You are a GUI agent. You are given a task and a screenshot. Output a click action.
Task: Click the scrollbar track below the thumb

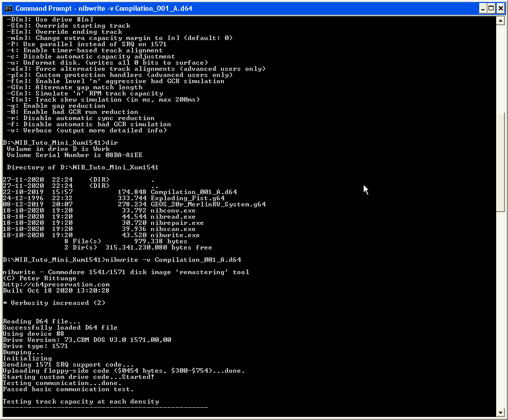500,310
